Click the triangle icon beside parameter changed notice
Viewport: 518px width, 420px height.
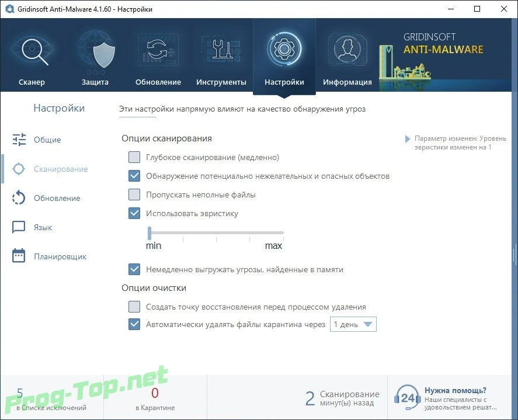click(x=408, y=139)
